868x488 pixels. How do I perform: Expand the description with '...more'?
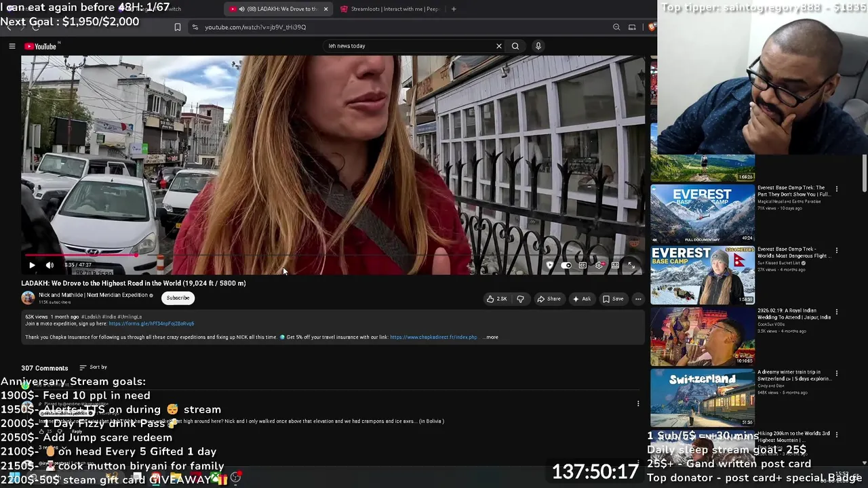pos(491,337)
